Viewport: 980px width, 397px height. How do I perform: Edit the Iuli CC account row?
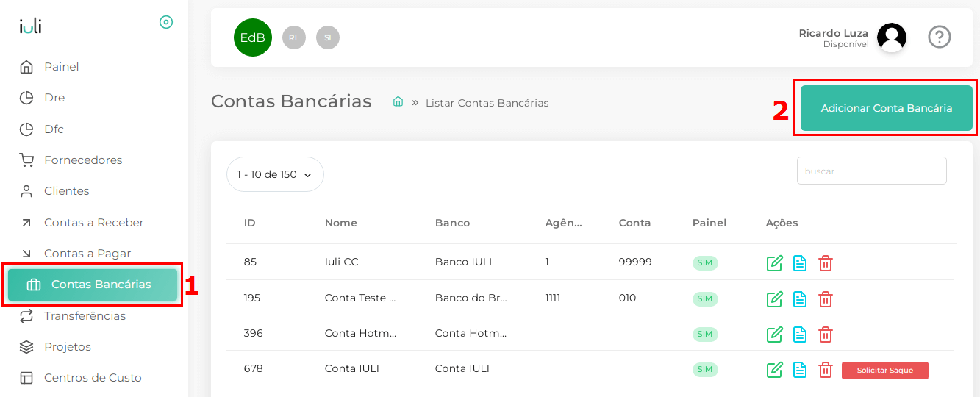pyautogui.click(x=774, y=262)
